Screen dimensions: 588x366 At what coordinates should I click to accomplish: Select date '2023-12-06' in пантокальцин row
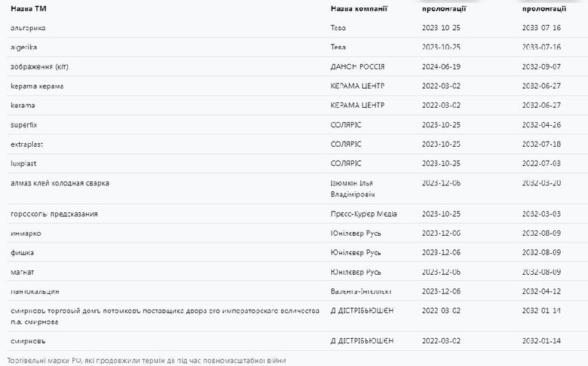point(441,291)
